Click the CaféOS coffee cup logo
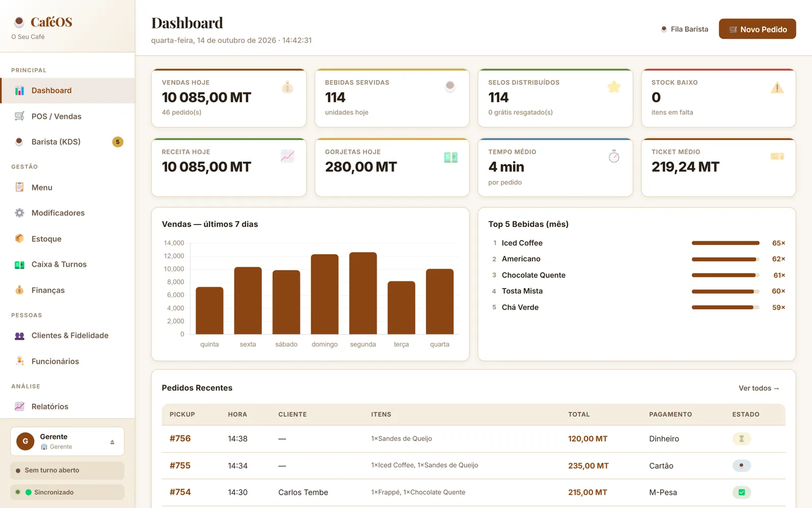The image size is (812, 508). coord(19,22)
